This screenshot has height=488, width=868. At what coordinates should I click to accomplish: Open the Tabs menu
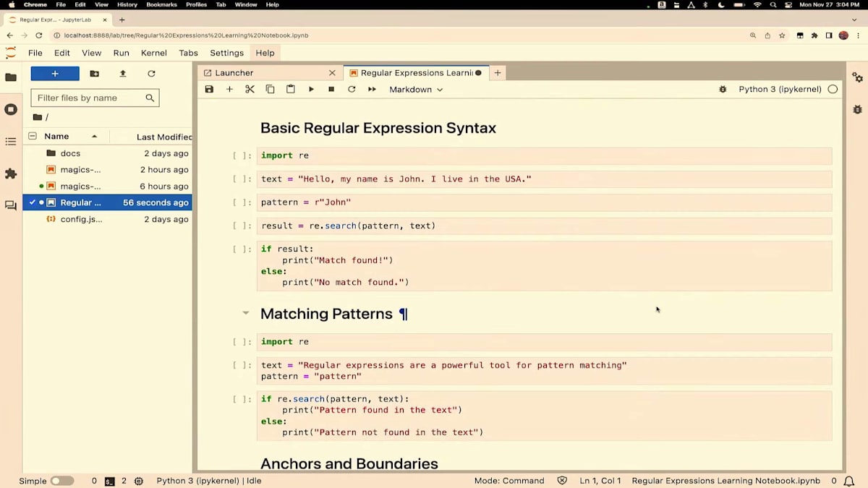click(x=189, y=53)
